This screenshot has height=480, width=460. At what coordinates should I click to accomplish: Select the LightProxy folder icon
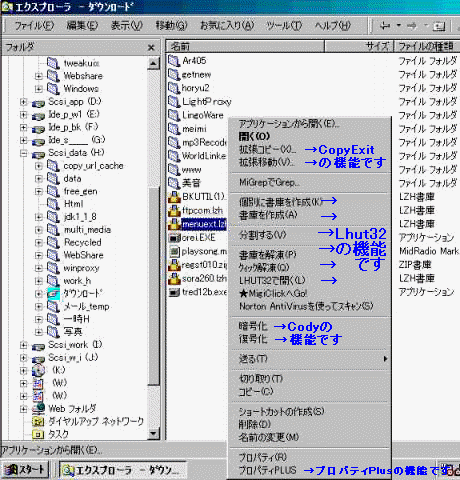[174, 102]
